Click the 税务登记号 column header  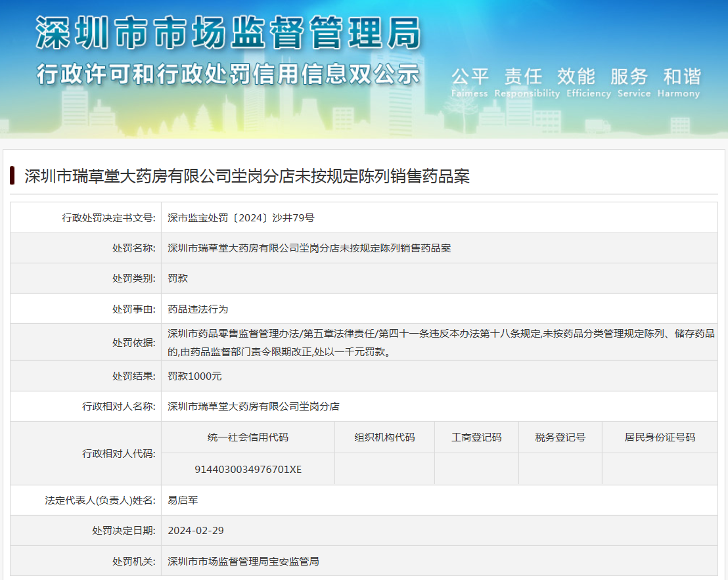[x=560, y=437]
